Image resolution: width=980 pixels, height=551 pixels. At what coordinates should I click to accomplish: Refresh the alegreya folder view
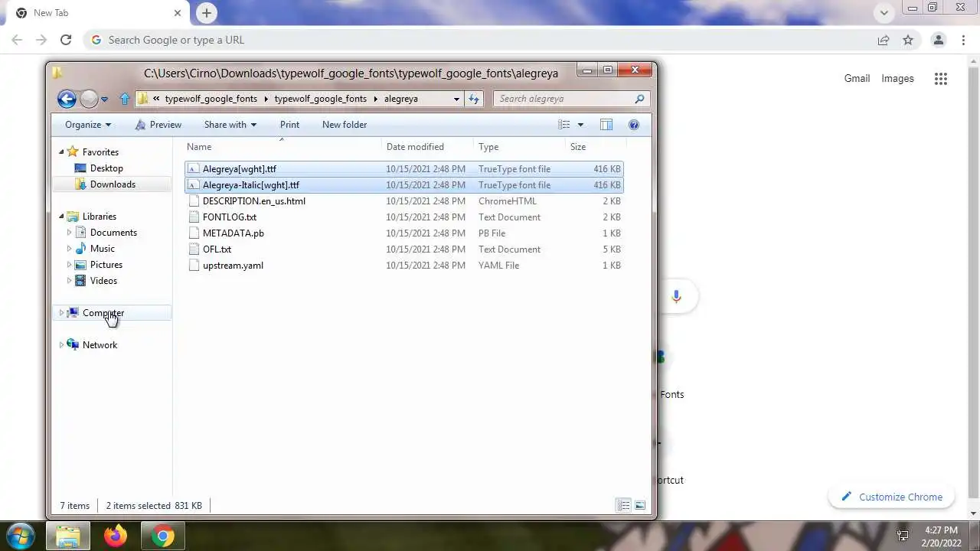pyautogui.click(x=474, y=99)
